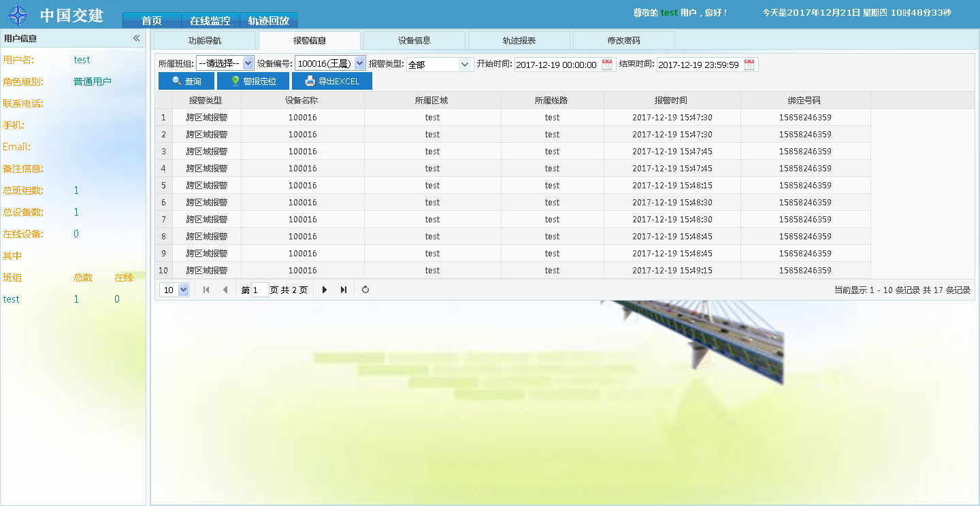
Task: Open the 轨迹报表 tab
Action: pos(519,40)
